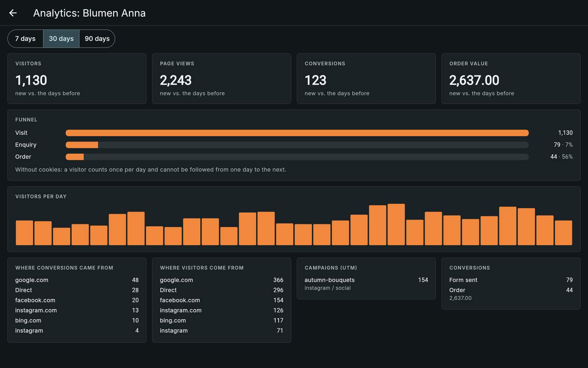The image size is (588, 368).
Task: Click Direct in the conversions sources list
Action: [77, 290]
